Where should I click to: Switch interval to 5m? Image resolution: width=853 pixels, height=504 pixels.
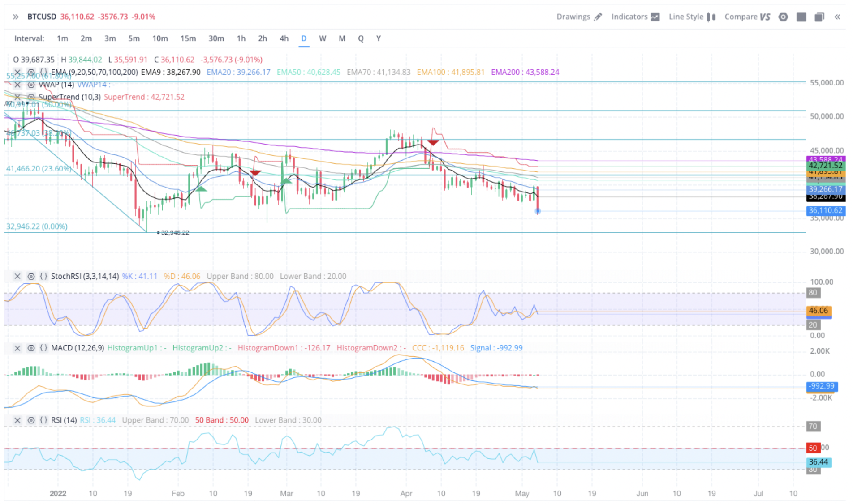[x=134, y=38]
